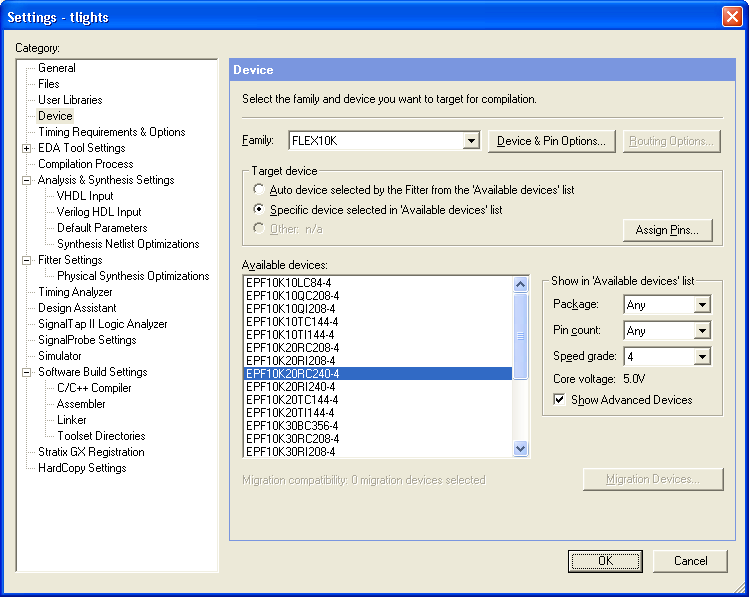The width and height of the screenshot is (749, 597).
Task: Open the Speed grade dropdown
Action: [702, 357]
